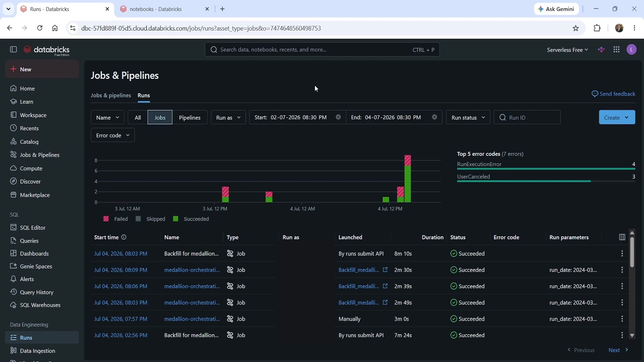644x362 pixels.
Task: Click the UserCanceled error bar
Action: pos(524,181)
